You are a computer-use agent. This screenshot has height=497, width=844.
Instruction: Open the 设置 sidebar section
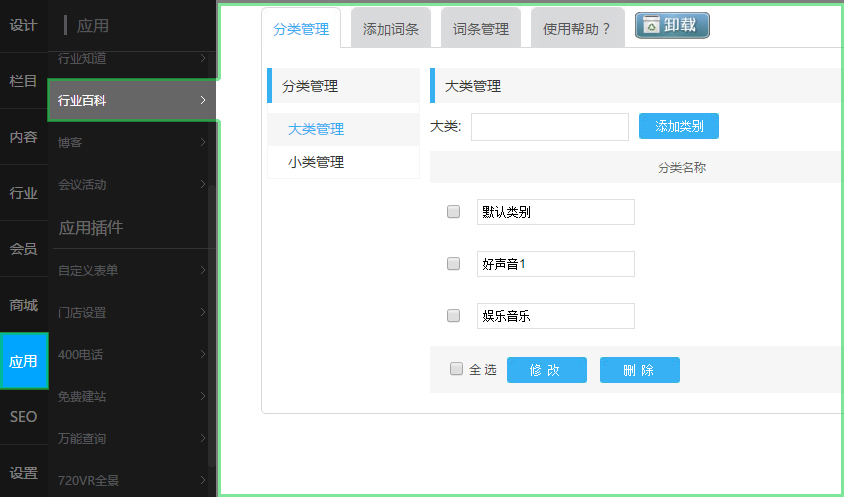pyautogui.click(x=24, y=473)
